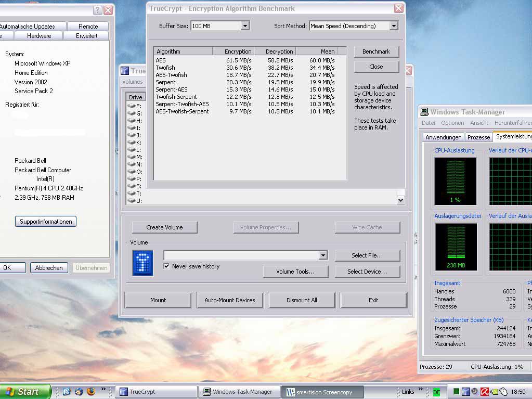Click the Mount button

[x=158, y=300]
